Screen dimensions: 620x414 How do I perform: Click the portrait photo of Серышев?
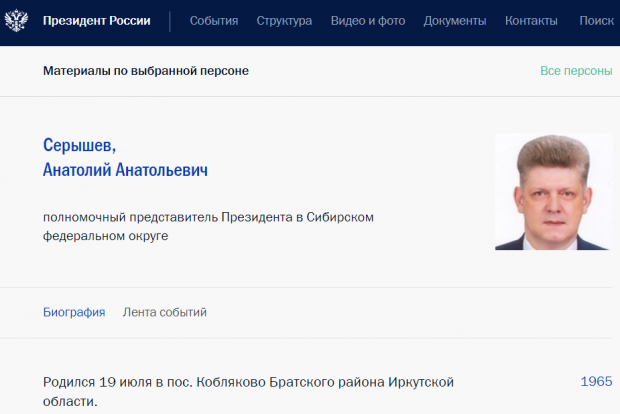pos(553,192)
